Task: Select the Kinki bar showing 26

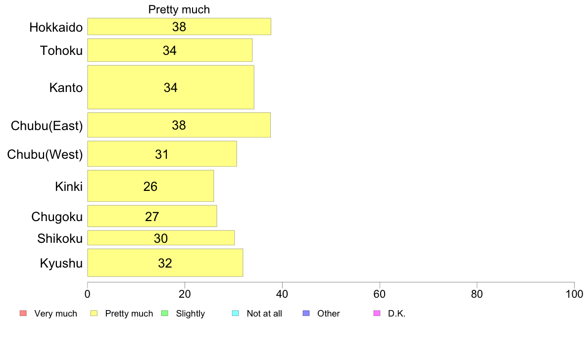Action: coord(150,186)
